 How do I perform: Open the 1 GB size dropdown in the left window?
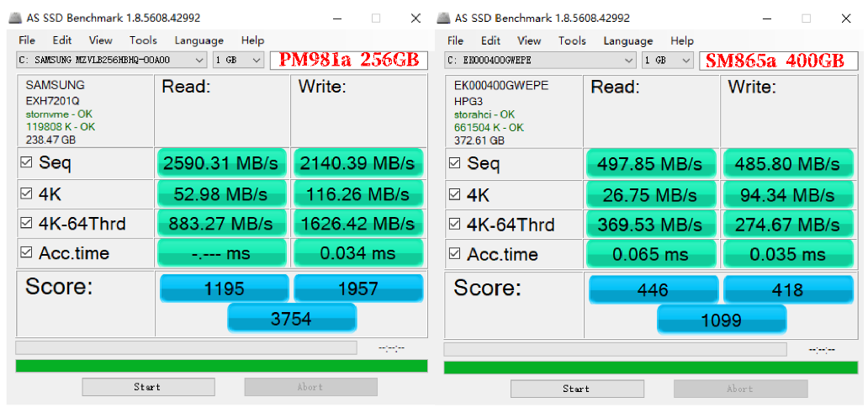tap(238, 60)
